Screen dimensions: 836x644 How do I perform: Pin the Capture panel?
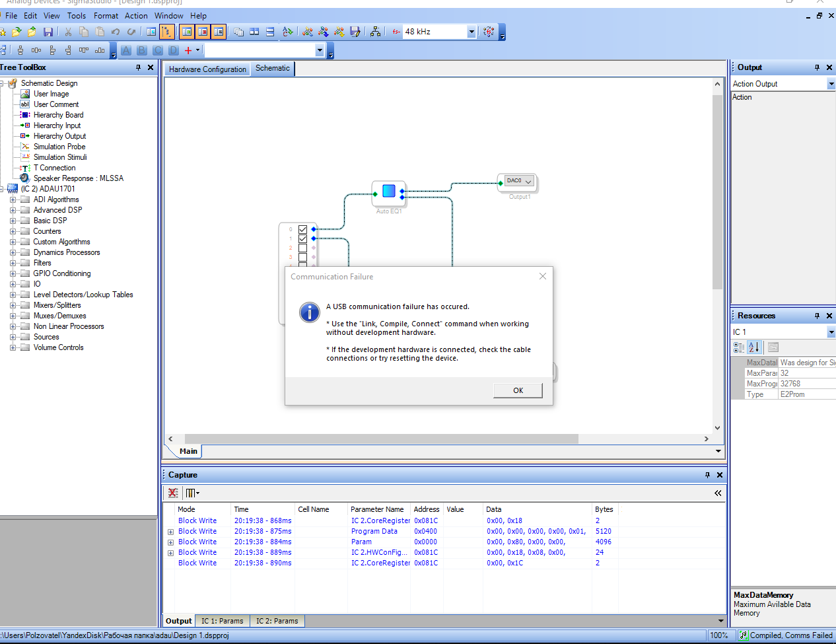707,475
